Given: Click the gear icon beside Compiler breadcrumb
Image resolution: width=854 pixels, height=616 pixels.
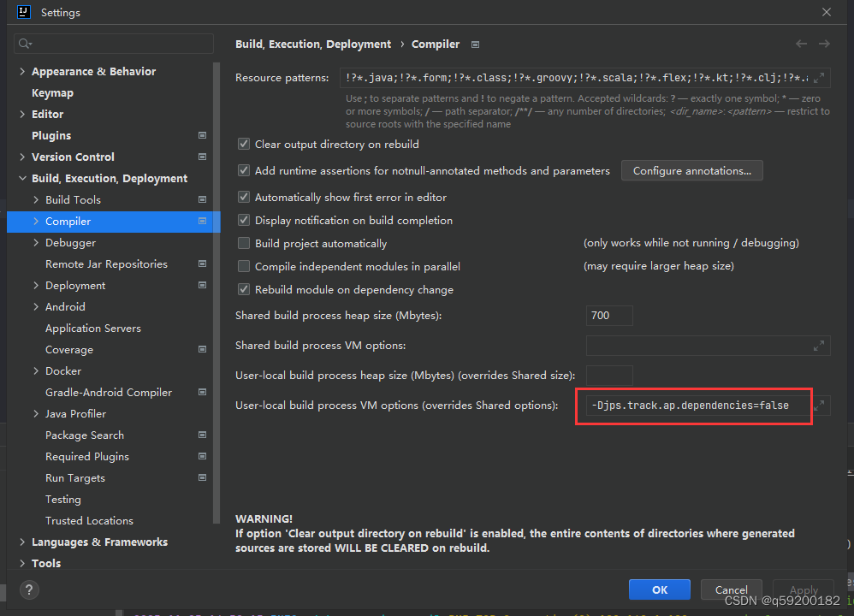Looking at the screenshot, I should pyautogui.click(x=476, y=44).
